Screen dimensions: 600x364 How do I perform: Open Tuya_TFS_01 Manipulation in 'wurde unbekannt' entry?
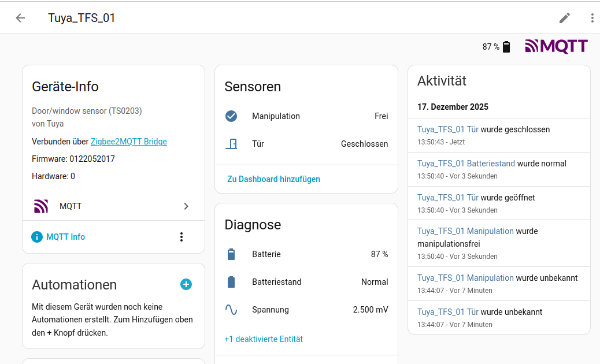[x=465, y=278]
